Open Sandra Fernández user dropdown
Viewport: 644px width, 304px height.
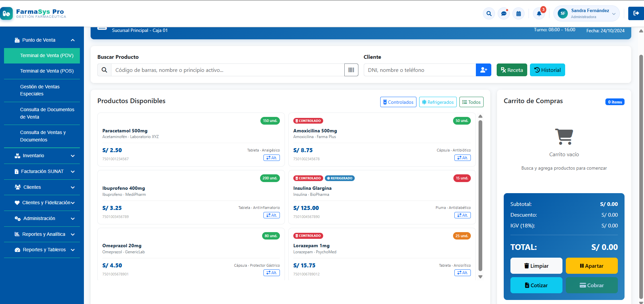click(x=587, y=13)
